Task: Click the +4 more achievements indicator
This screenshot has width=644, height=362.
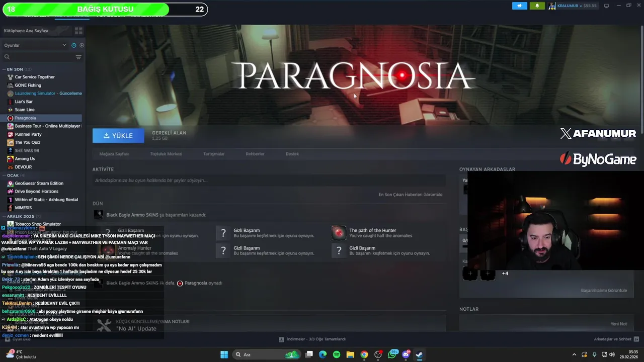Action: tap(505, 274)
